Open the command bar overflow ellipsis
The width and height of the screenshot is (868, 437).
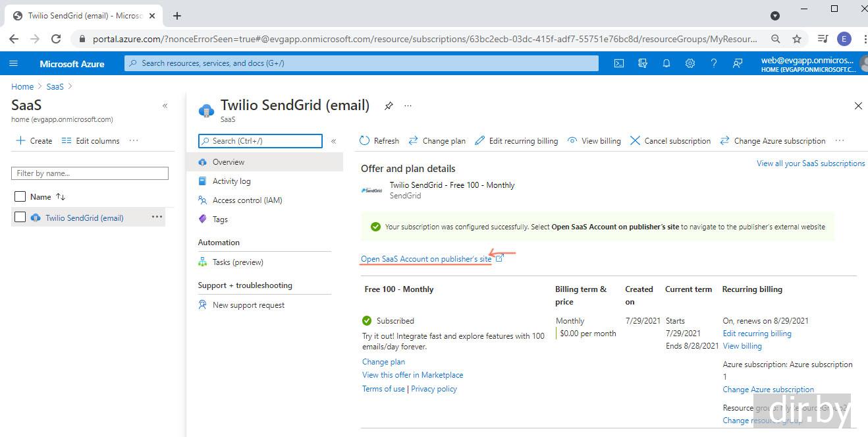(839, 141)
